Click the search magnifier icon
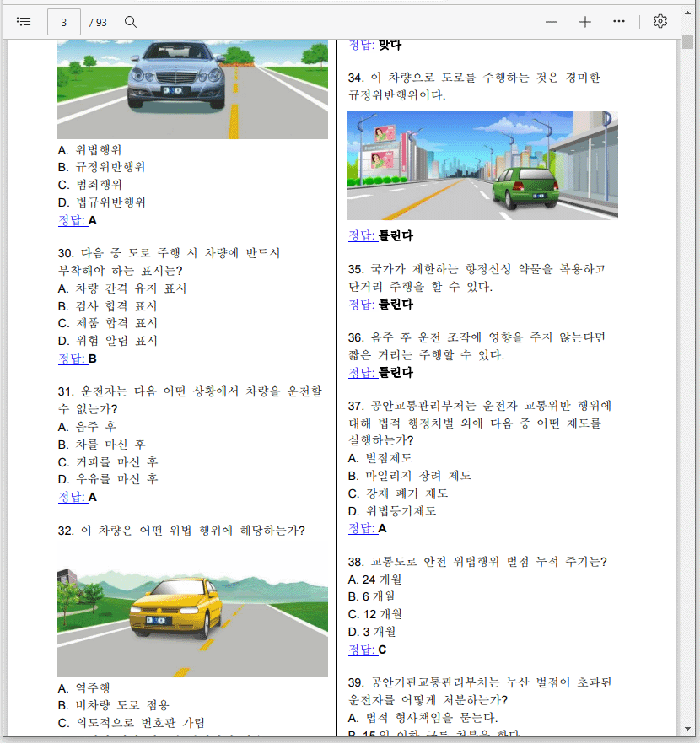 (131, 22)
